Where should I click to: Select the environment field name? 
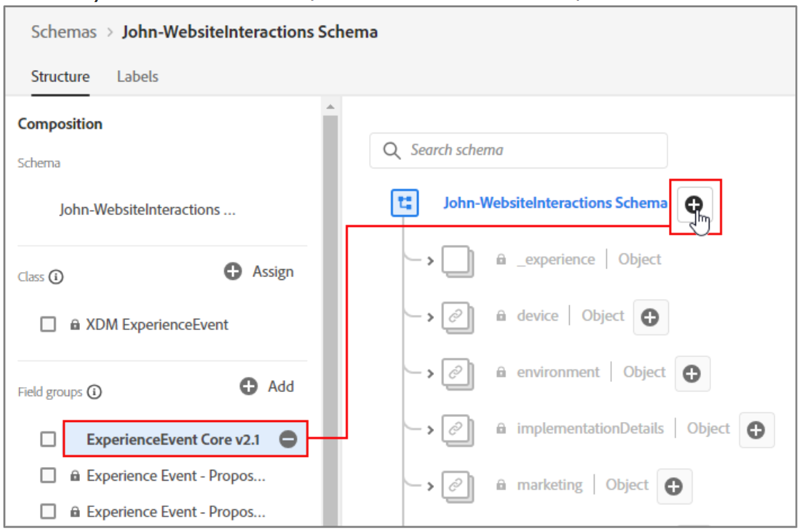pos(558,372)
